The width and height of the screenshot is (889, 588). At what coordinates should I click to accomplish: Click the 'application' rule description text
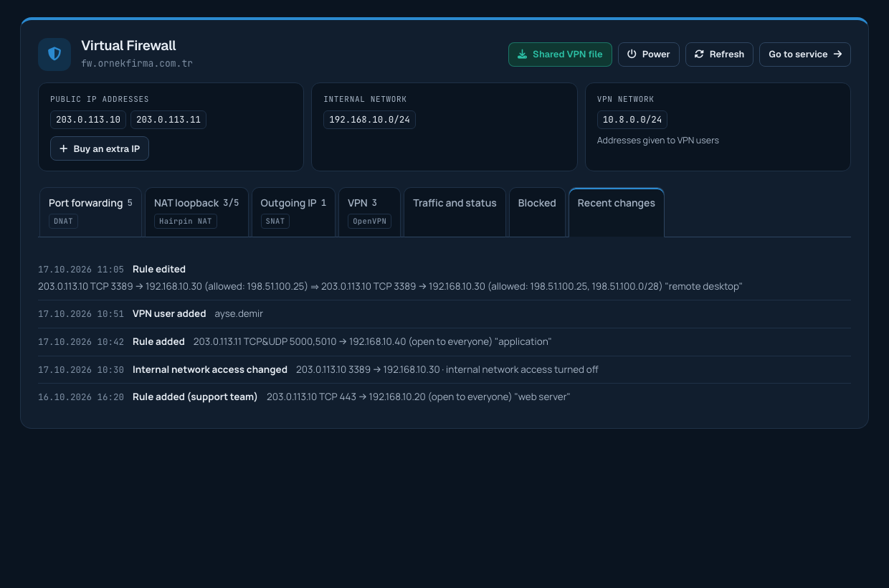(x=372, y=341)
